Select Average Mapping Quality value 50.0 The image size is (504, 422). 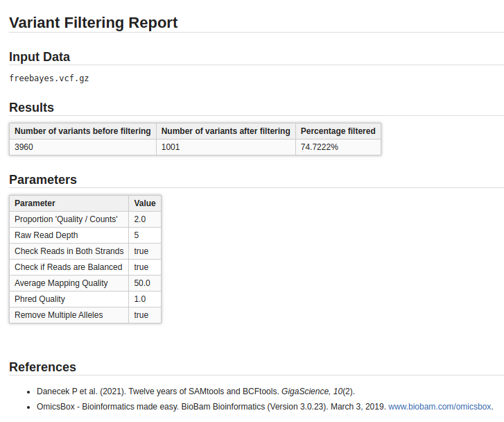[x=142, y=283]
